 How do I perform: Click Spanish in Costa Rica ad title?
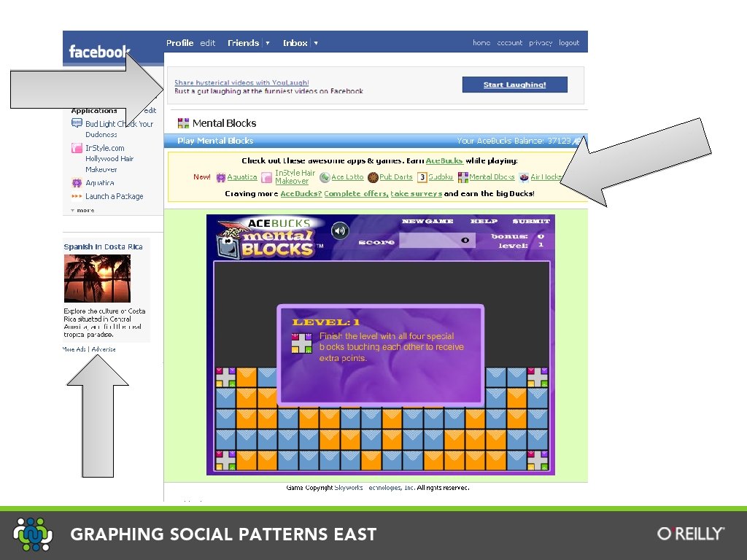coord(103,246)
